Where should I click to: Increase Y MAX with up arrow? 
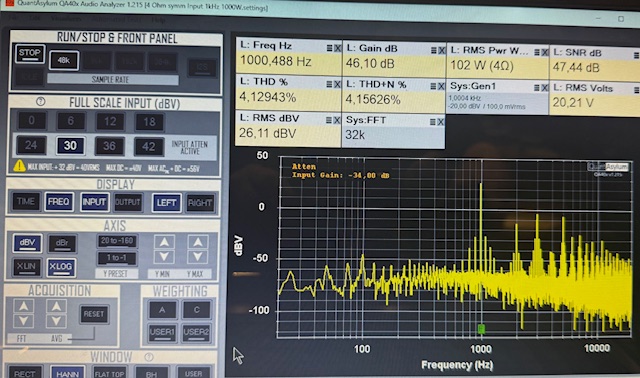point(198,242)
